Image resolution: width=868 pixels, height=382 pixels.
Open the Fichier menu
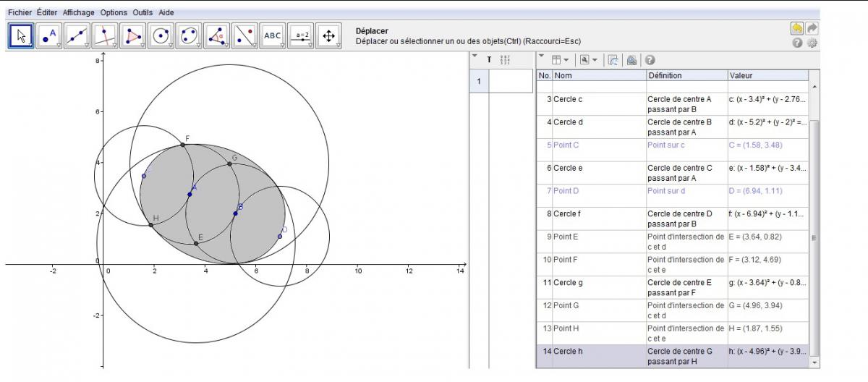pyautogui.click(x=20, y=12)
